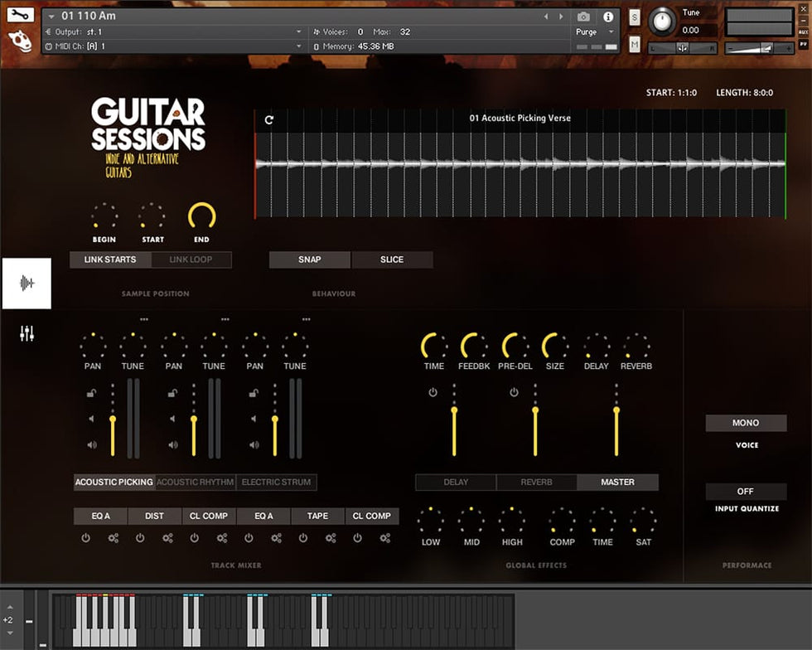Open the Purge dropdown menu

595,32
